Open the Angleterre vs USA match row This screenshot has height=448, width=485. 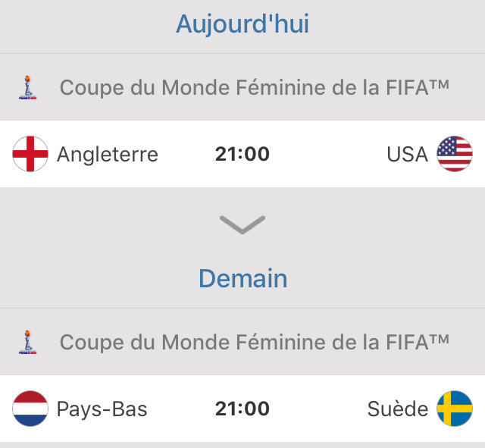pyautogui.click(x=318, y=155)
